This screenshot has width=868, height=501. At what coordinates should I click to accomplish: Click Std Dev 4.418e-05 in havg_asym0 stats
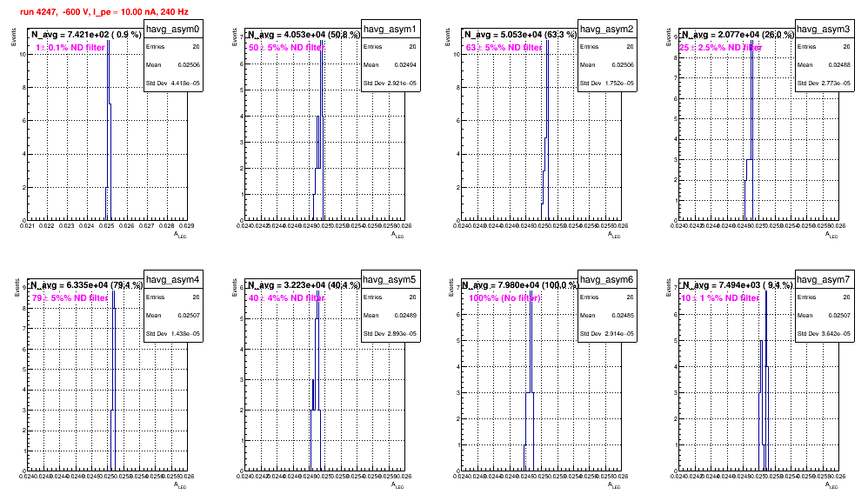(173, 83)
